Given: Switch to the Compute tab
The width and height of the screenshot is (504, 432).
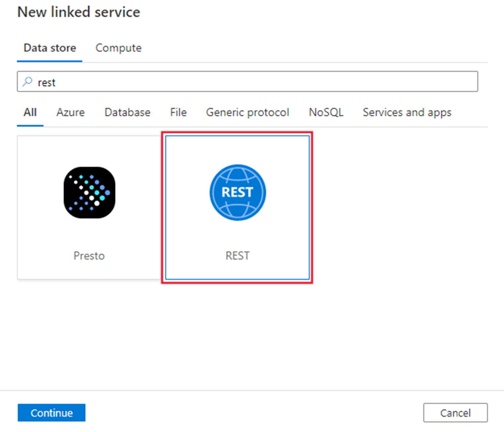Looking at the screenshot, I should 118,48.
